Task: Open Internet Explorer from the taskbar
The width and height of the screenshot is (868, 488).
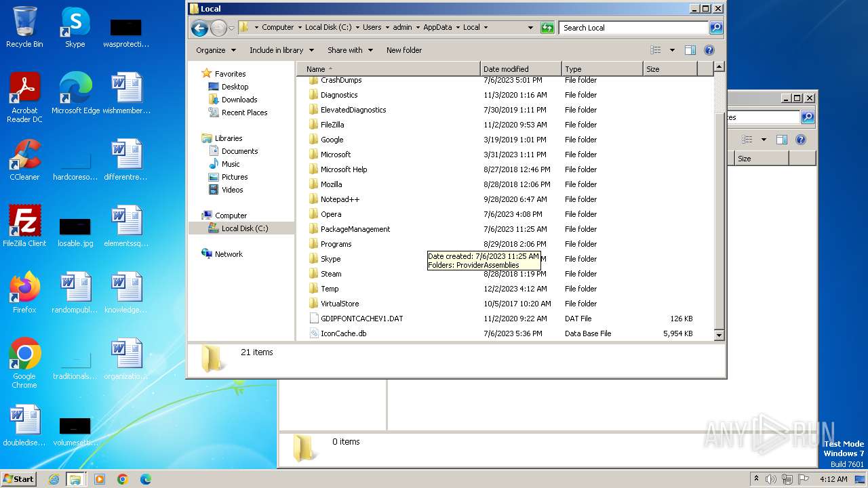Action: [54, 479]
